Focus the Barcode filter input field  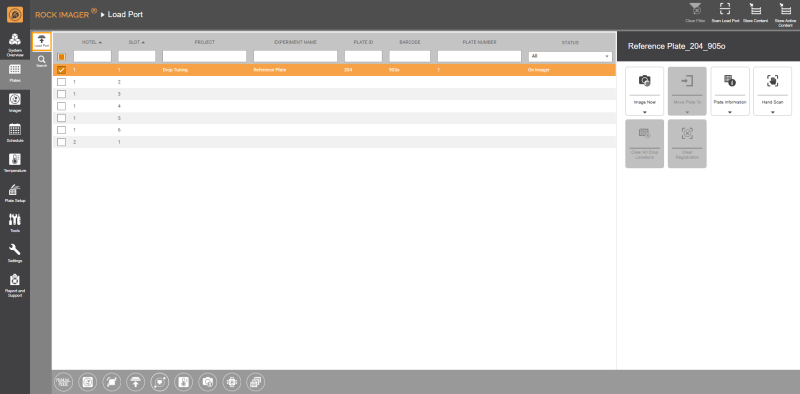click(410, 56)
